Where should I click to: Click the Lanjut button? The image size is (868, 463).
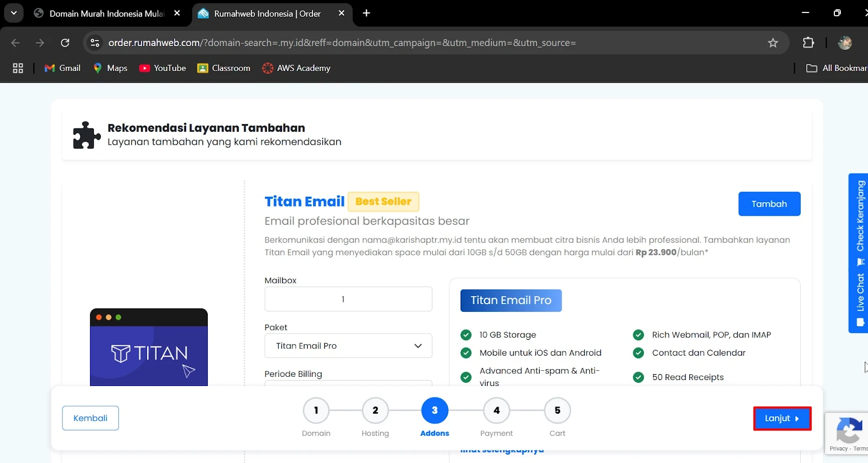[x=782, y=419]
